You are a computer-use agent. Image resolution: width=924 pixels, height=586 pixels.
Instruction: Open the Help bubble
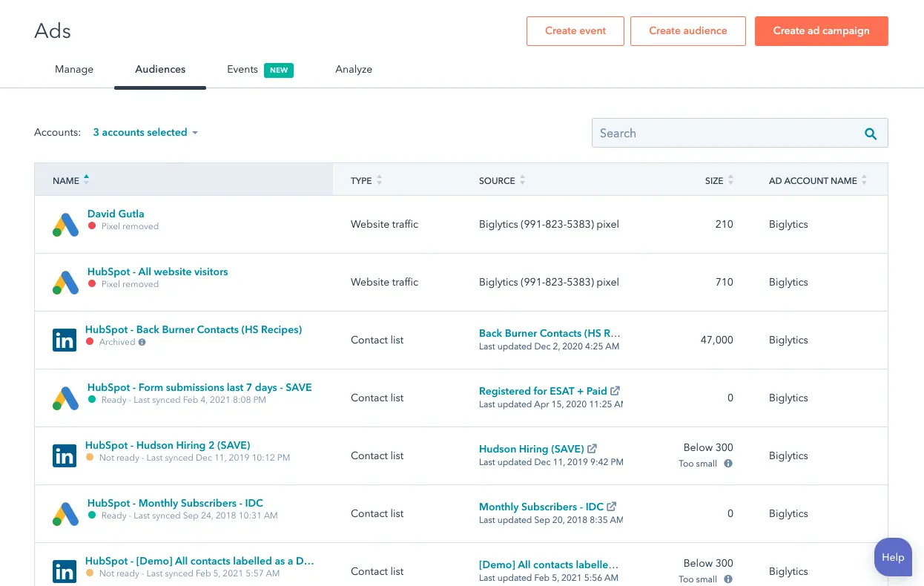point(893,557)
